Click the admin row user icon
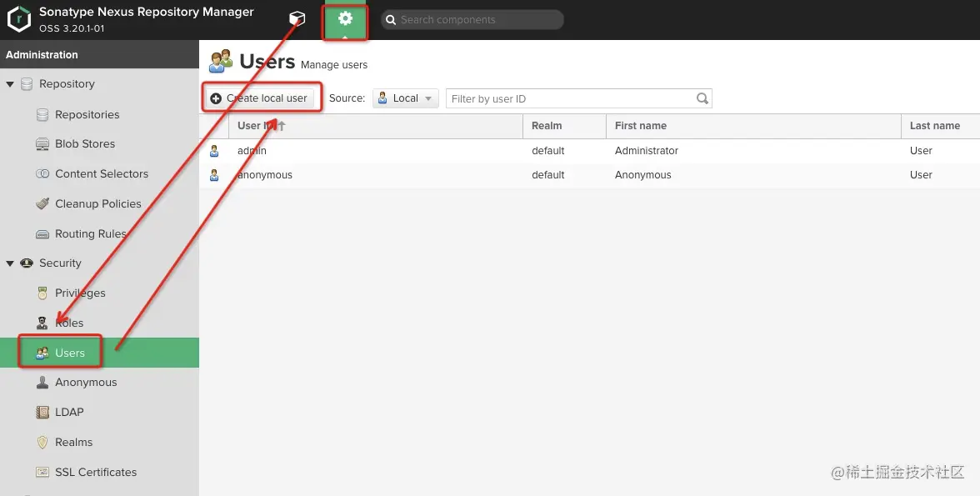980x496 pixels. point(214,151)
